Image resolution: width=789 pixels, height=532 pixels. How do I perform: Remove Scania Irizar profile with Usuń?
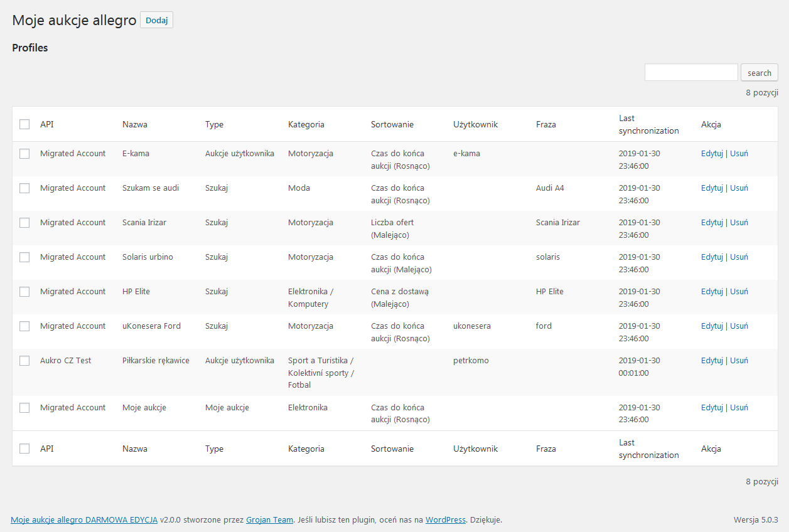(x=739, y=223)
